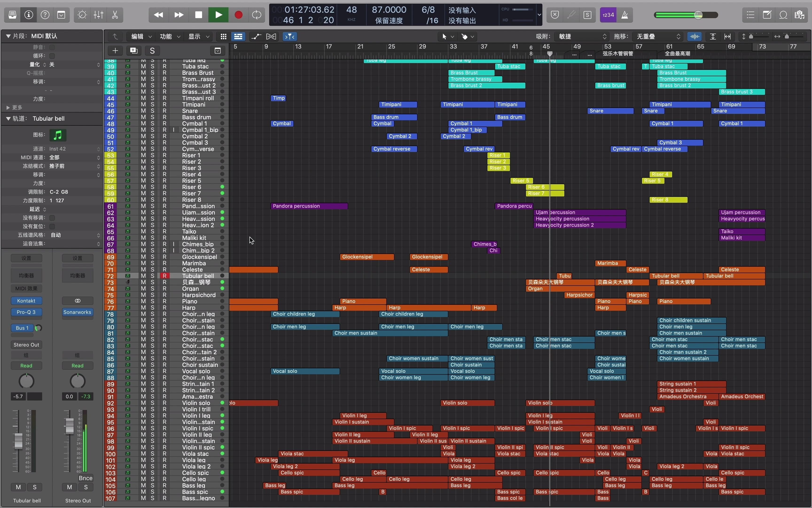Screen dimensions: 812x508
Task: Toggle the catch playhead button
Action: pos(290,36)
